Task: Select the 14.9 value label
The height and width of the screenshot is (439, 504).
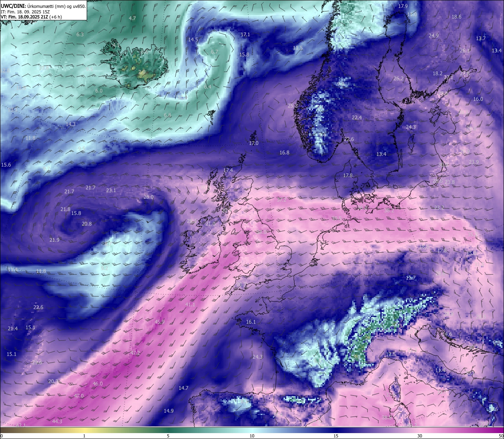Action: pos(169,411)
